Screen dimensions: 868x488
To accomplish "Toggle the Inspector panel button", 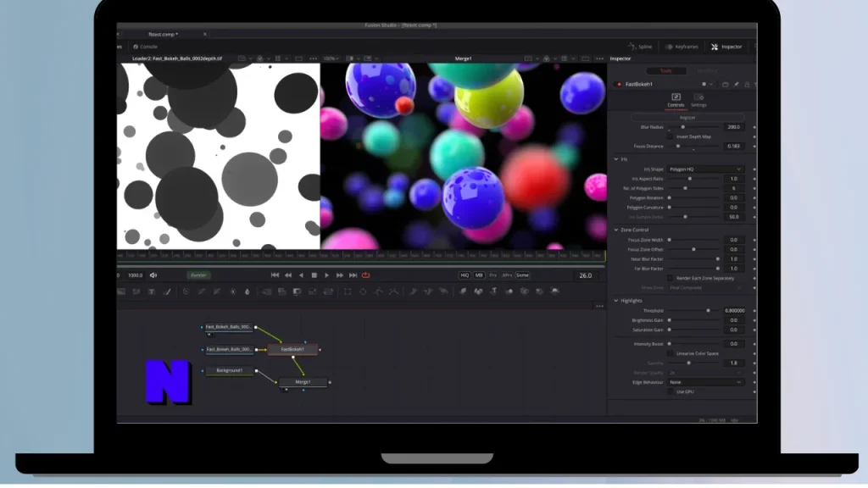I will click(x=726, y=47).
